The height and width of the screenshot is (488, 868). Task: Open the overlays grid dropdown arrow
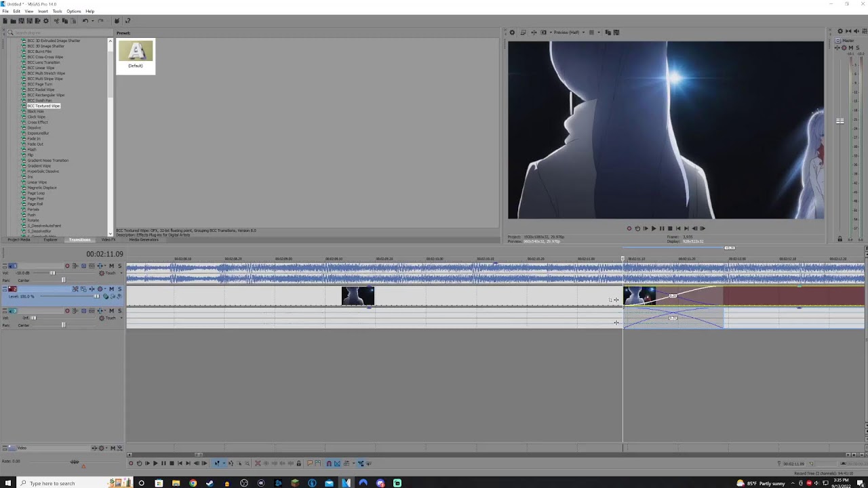pos(599,33)
